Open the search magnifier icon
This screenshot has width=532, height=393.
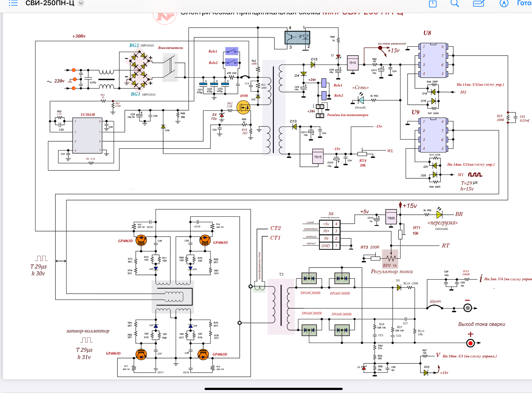454,3
